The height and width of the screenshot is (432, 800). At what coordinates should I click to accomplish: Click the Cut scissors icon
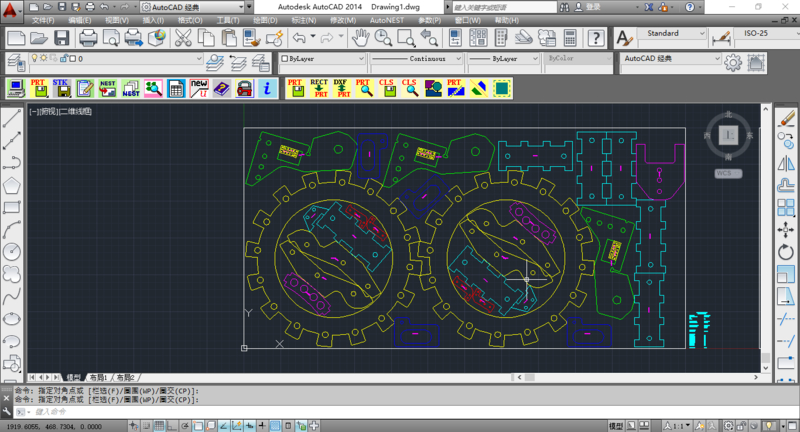coord(183,38)
